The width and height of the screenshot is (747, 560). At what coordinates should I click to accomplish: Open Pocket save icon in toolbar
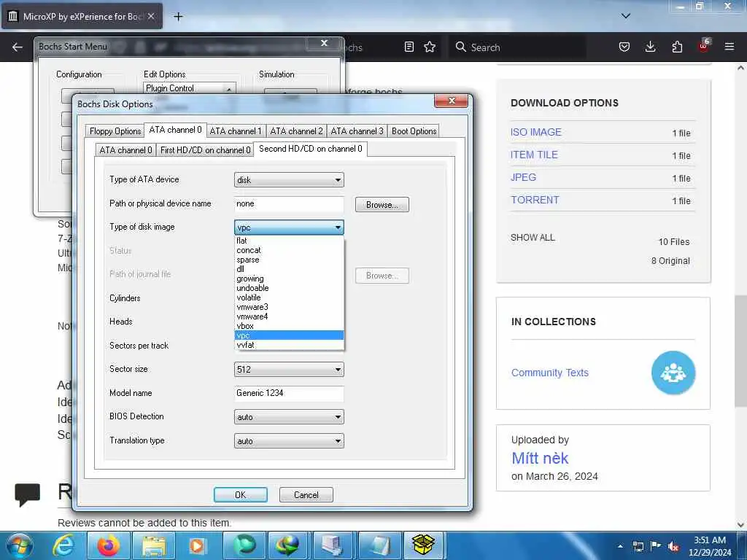coord(624,47)
